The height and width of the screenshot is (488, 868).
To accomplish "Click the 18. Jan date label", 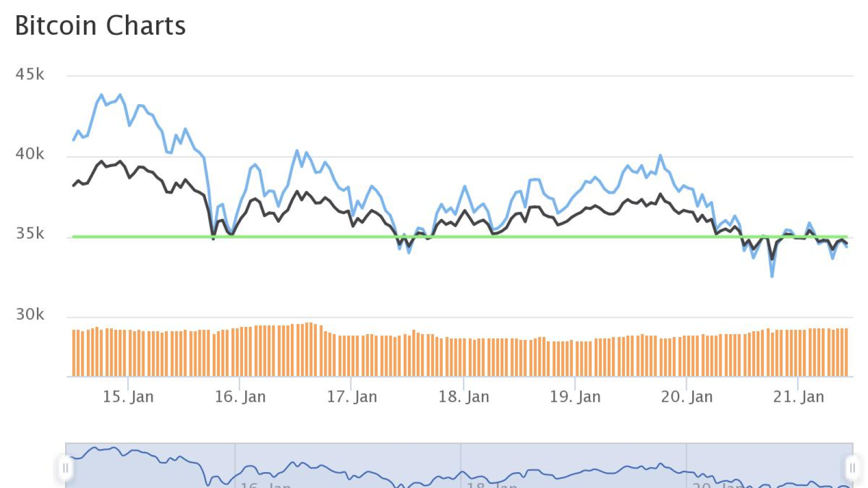I will click(x=464, y=397).
